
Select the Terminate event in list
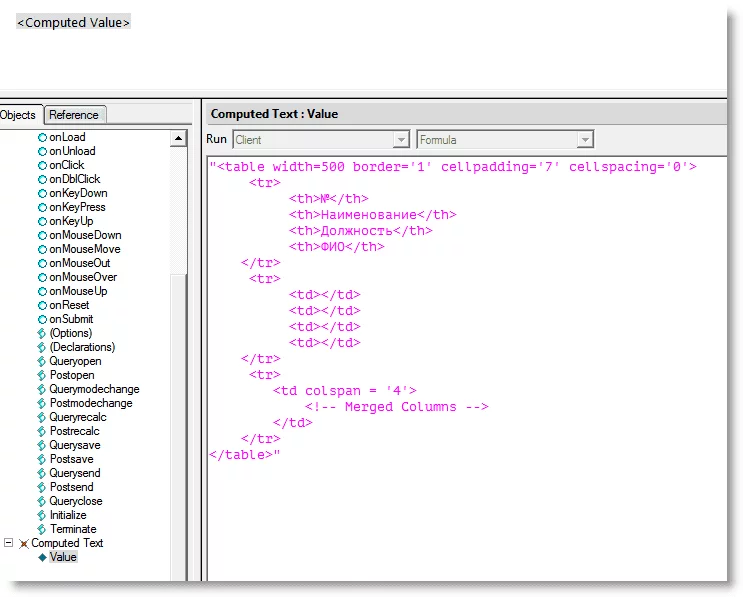pos(73,529)
